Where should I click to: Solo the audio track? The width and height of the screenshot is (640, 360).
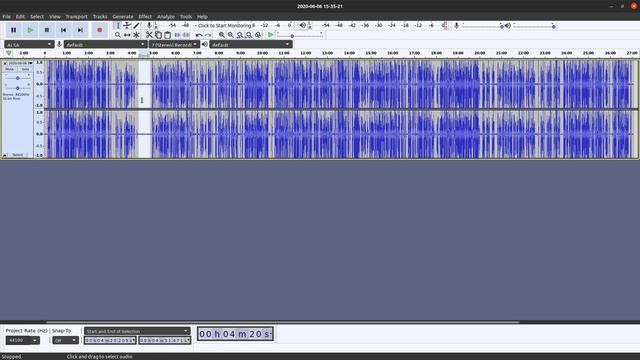tap(25, 69)
